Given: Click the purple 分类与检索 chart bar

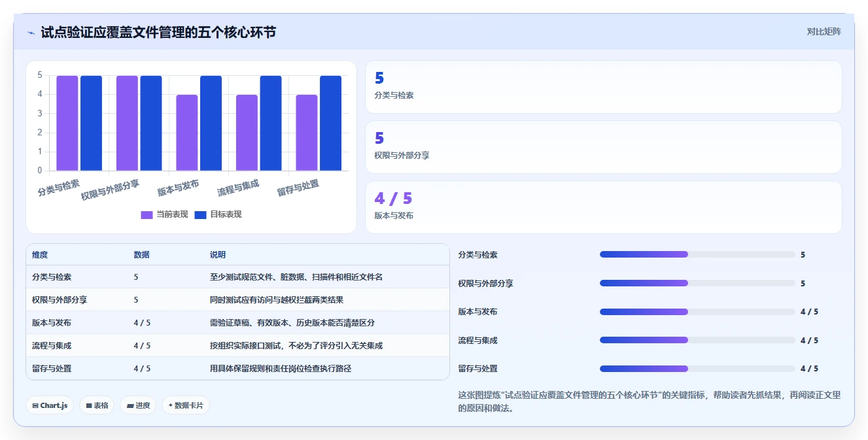Looking at the screenshot, I should click(x=67, y=124).
